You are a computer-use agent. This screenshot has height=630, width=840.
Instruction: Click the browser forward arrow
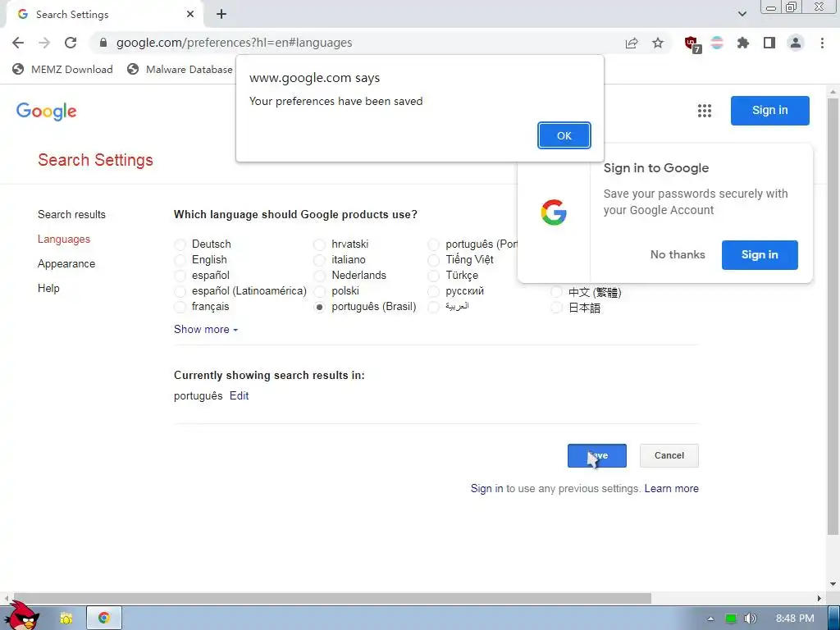click(x=44, y=43)
